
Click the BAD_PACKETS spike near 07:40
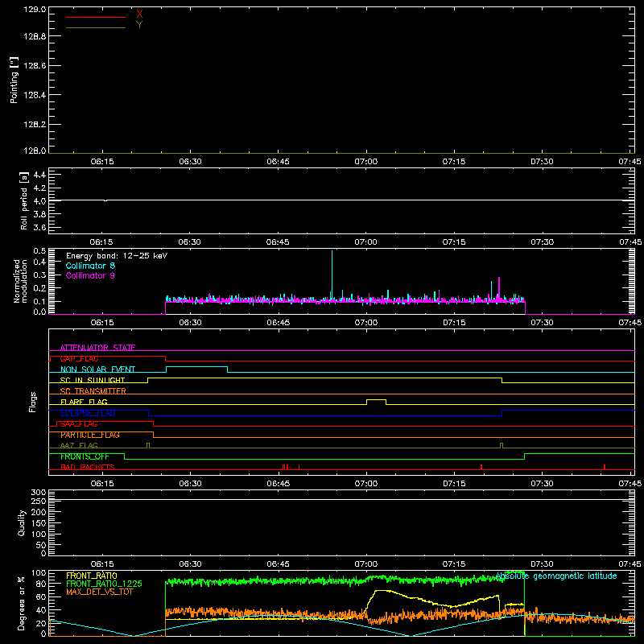pos(605,467)
